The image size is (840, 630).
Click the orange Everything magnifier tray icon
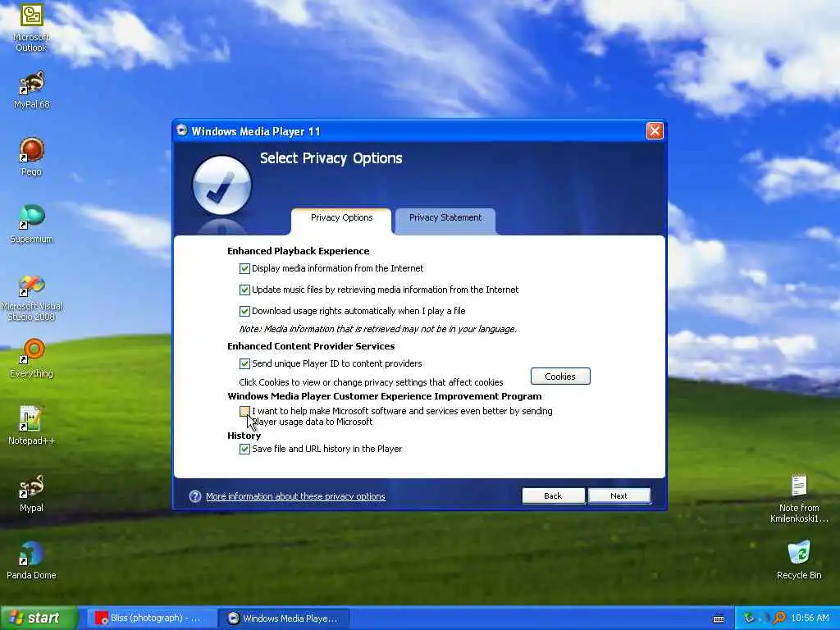coord(780,619)
